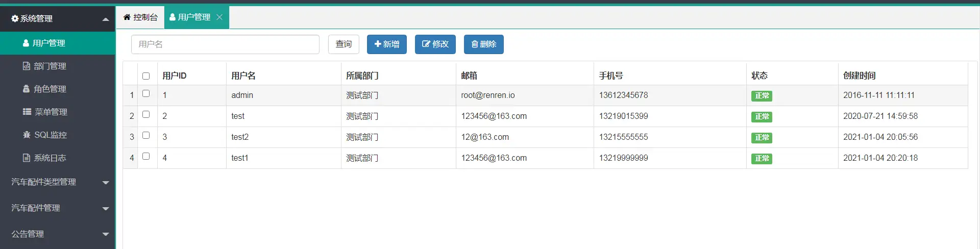Open 部门管理 in the sidebar
Screen dimensions: 980x249
[x=58, y=66]
